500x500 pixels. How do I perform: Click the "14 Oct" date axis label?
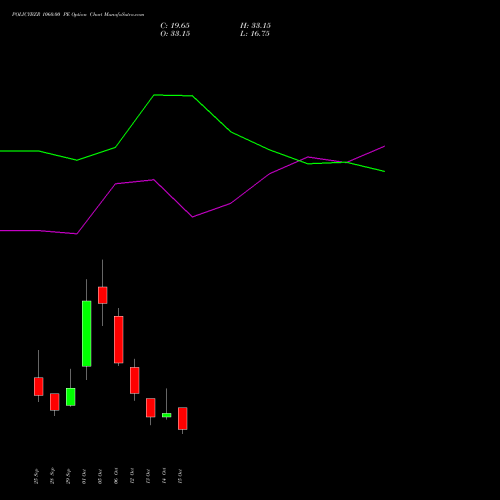click(x=164, y=476)
